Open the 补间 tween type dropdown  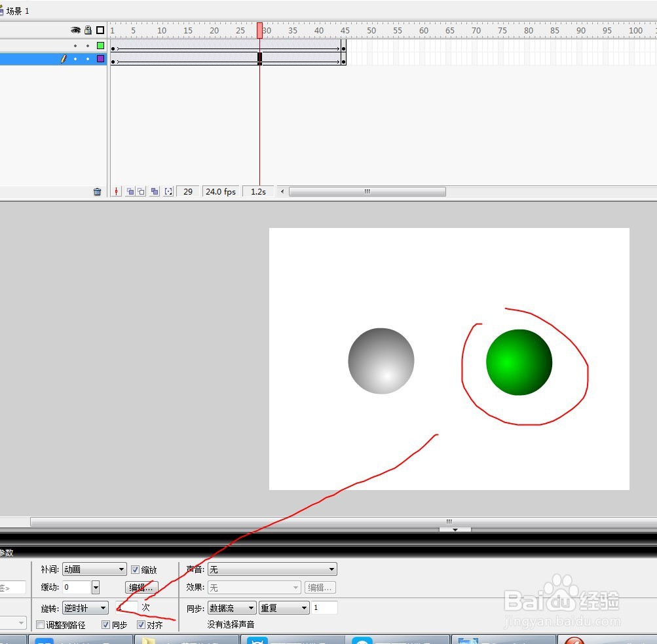[x=94, y=569]
